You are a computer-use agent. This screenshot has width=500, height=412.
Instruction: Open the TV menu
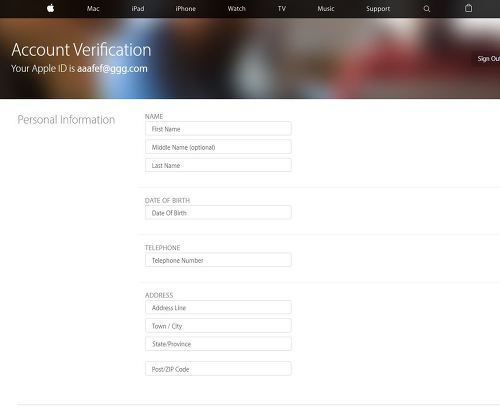282,9
